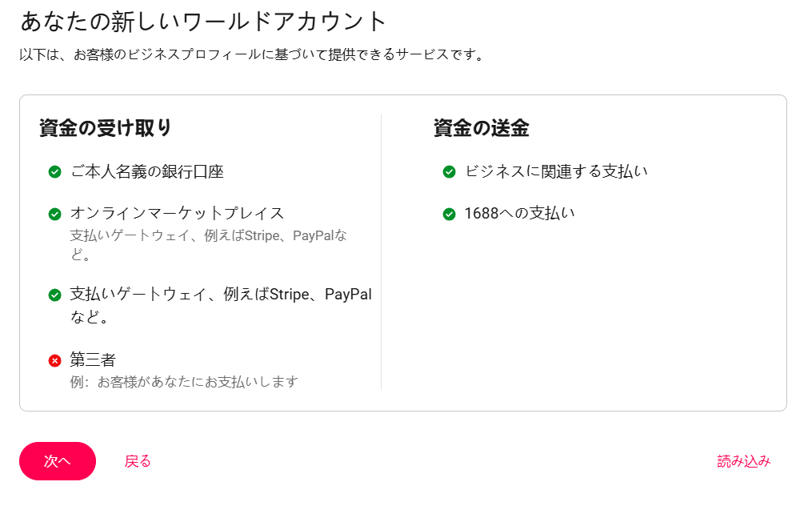Viewport: 812px width, 530px height.
Task: Click the 資金の受け取り section heading
Action: [x=105, y=127]
